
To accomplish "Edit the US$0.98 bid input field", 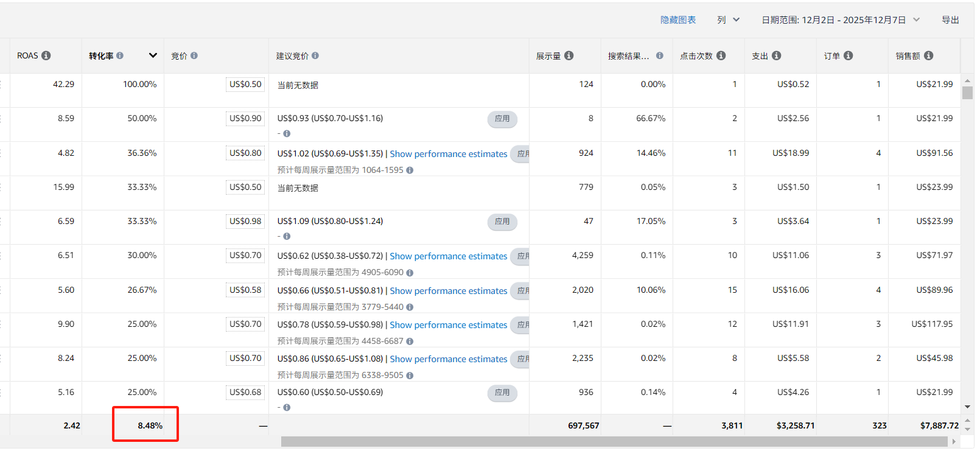I will pos(245,222).
